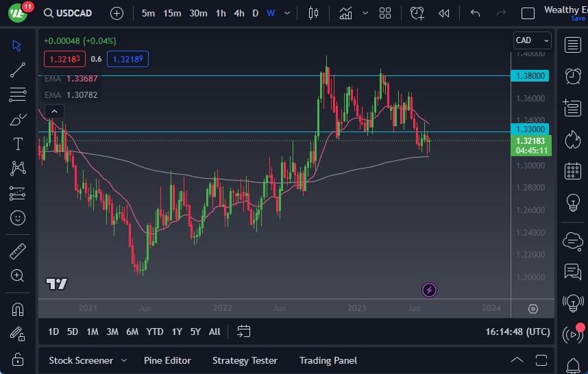Click the blue buy price 1.32189 button

click(x=128, y=60)
